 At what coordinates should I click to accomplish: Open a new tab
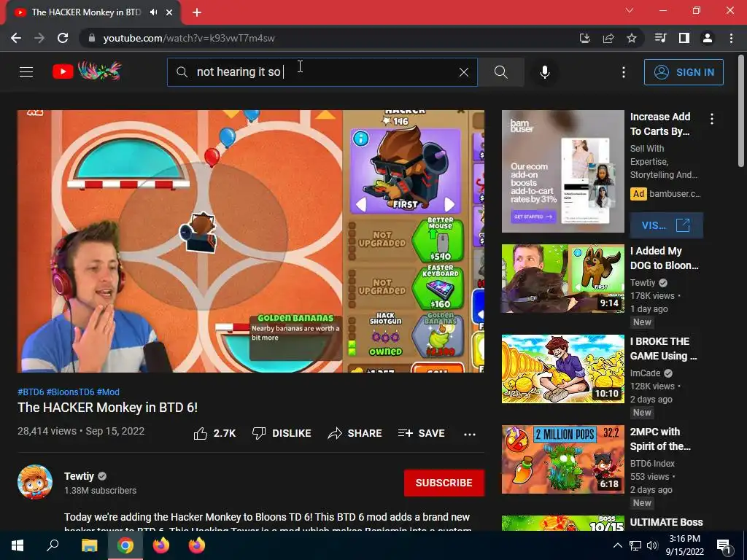197,12
